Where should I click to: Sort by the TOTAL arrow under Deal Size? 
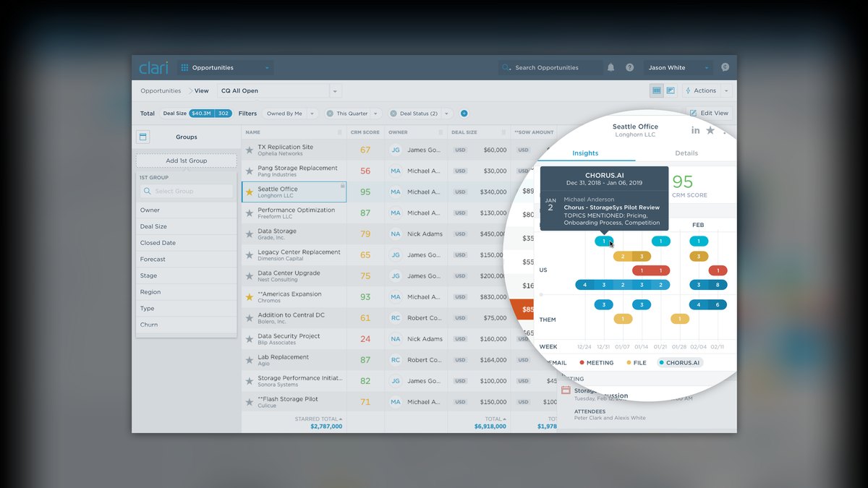504,419
